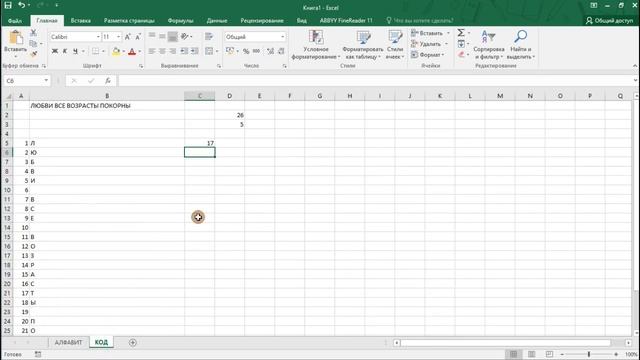Apply the red font color A
This screenshot has height=360, width=640.
coord(132,51)
